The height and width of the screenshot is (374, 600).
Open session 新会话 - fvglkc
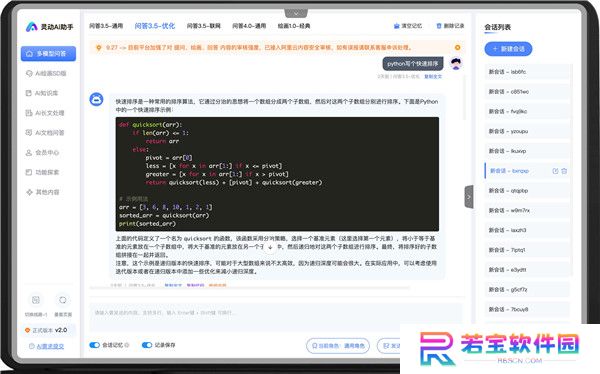[x=527, y=111]
